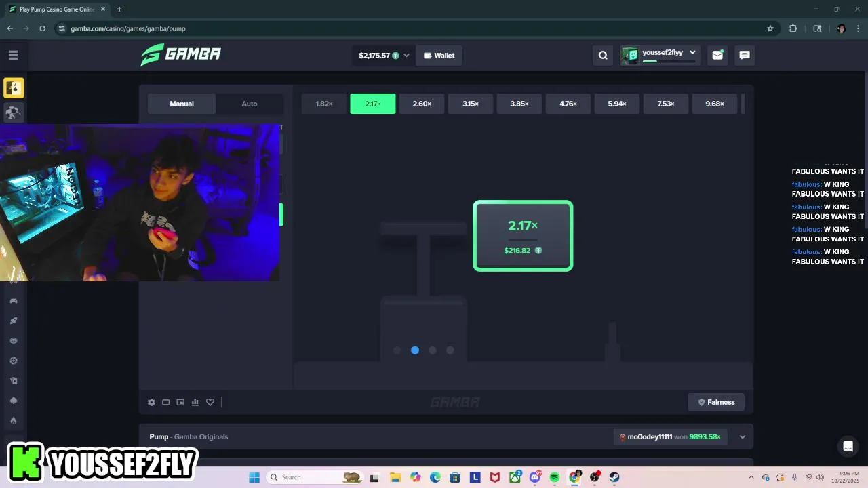Open game settings gear icon
The image size is (868, 488).
tap(151, 402)
